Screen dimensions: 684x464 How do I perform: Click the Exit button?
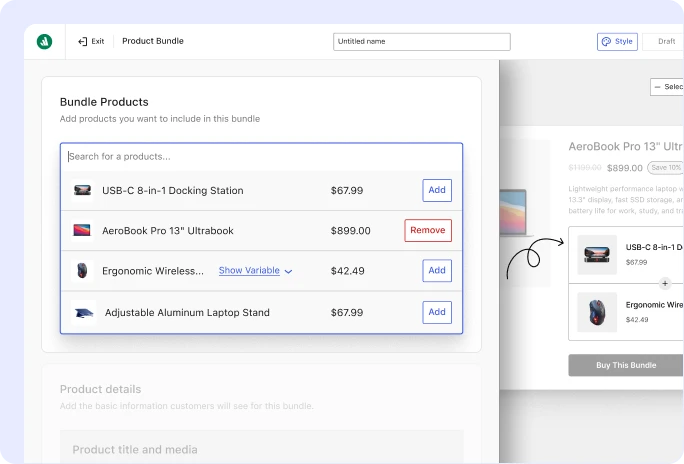(91, 41)
